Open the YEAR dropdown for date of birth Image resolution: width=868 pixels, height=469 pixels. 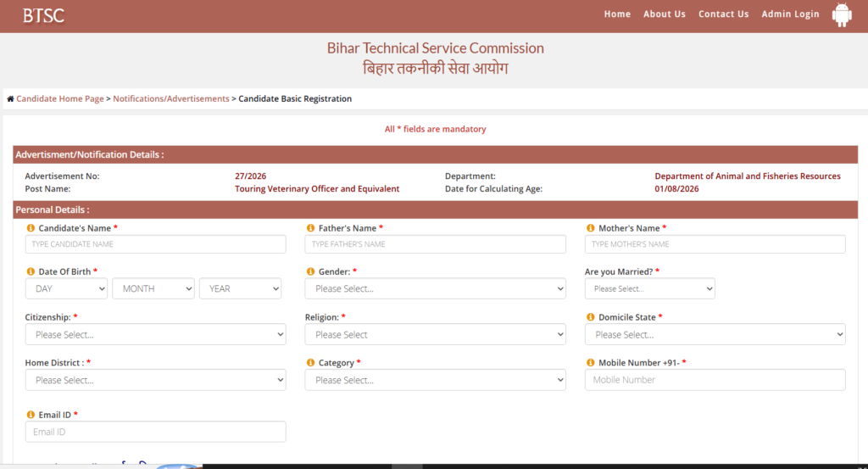(x=240, y=288)
